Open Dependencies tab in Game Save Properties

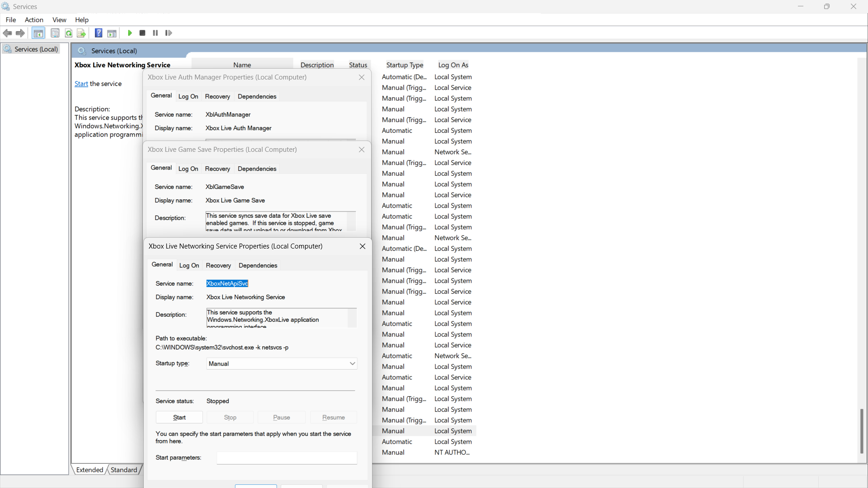[257, 169]
